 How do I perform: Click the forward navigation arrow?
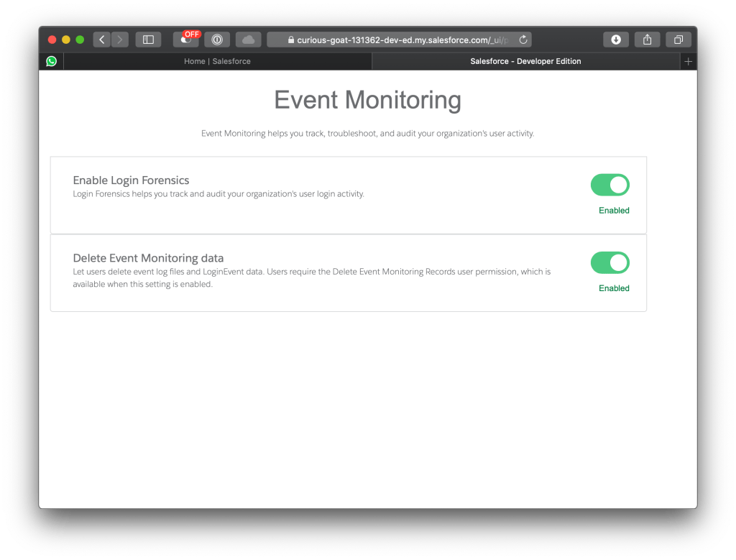[x=119, y=40]
